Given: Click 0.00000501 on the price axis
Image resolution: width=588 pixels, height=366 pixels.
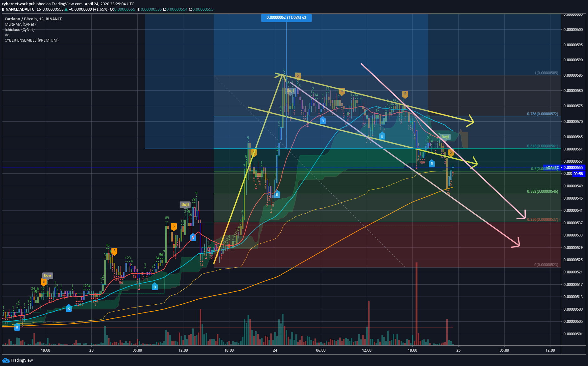Looking at the screenshot, I should click(573, 334).
